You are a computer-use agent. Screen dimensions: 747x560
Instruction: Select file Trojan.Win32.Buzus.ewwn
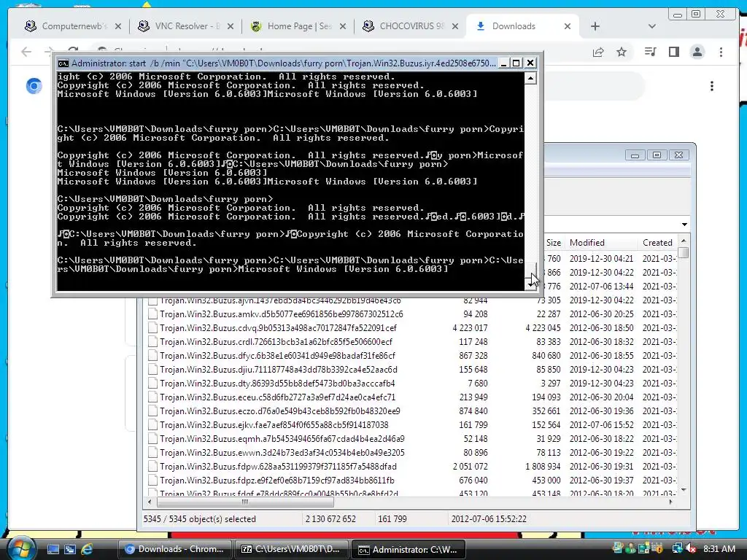282,452
